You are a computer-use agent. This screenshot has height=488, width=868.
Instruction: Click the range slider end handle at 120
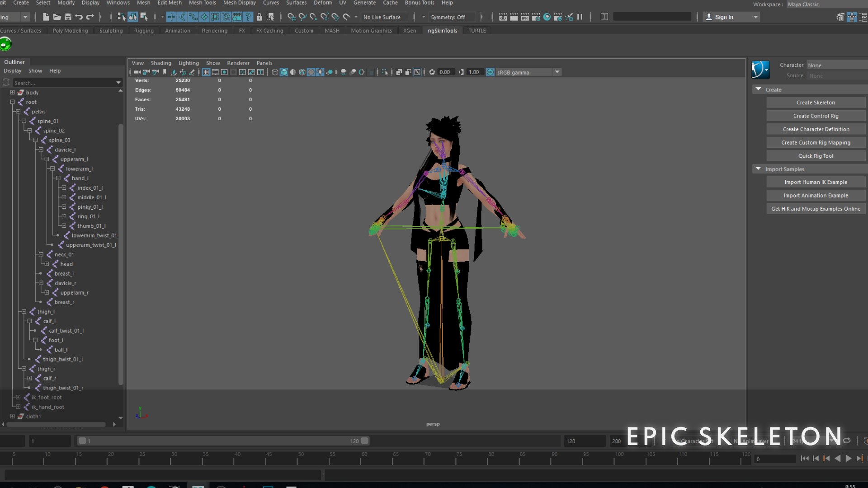click(x=364, y=441)
